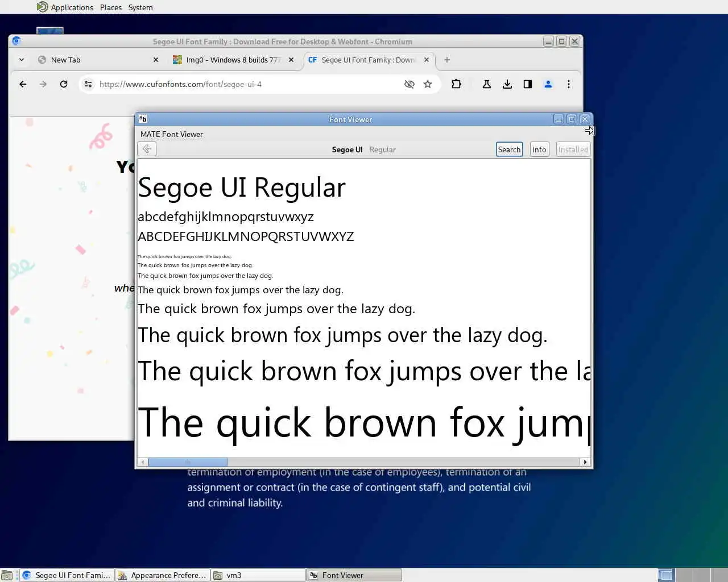Open the Applications menu

click(72, 7)
